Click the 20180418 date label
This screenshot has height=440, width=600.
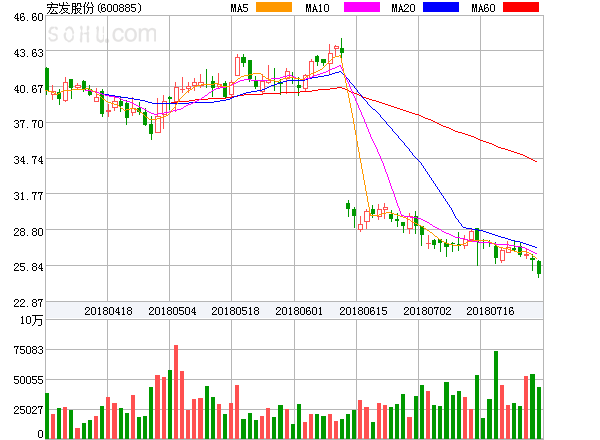click(x=108, y=311)
